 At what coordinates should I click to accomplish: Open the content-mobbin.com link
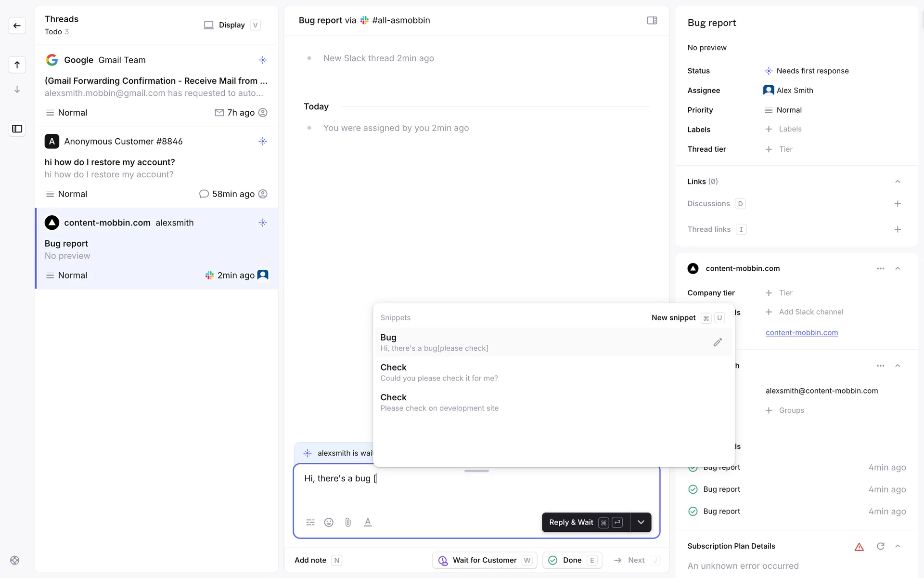801,333
